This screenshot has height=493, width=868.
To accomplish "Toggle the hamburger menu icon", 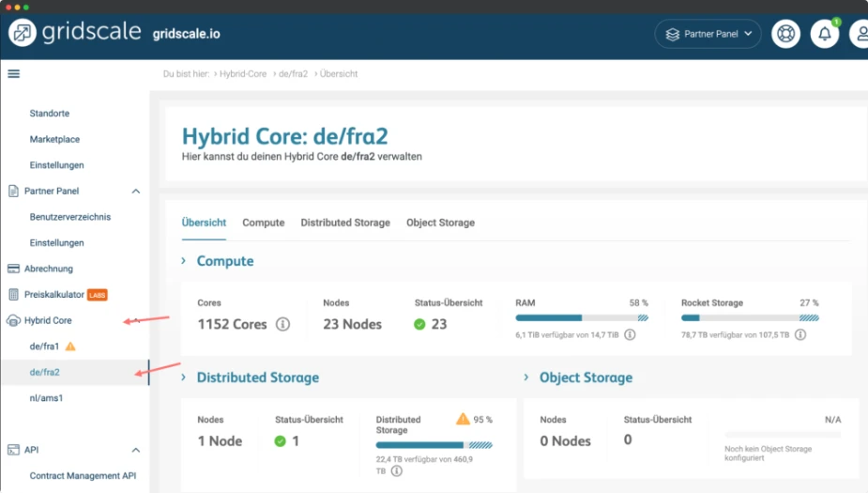I will click(14, 73).
